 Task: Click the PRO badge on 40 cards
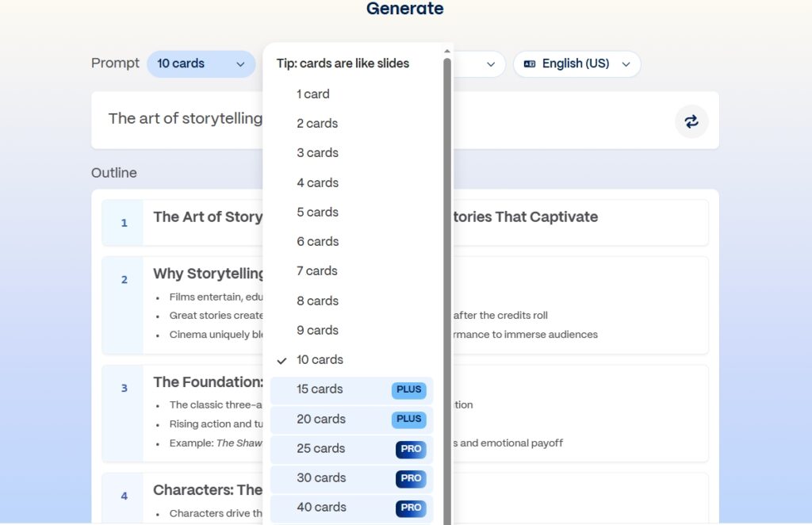click(x=411, y=508)
